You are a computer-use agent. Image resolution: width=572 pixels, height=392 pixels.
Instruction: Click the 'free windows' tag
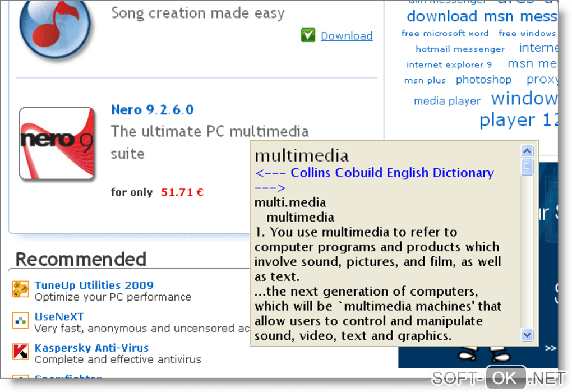coord(527,34)
